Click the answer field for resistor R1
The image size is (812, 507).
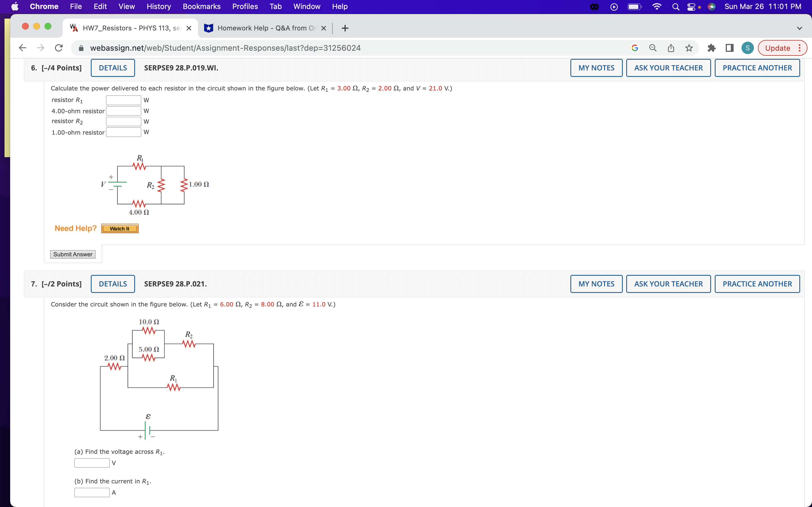[123, 100]
